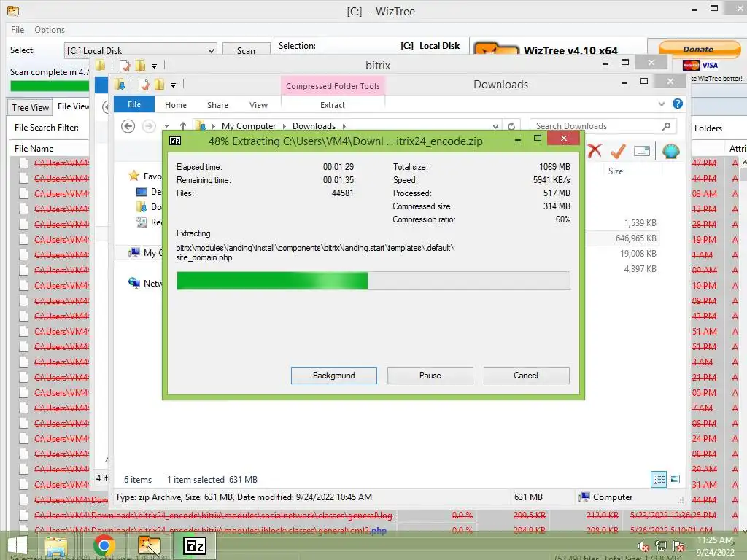Click Properties icon in Downloads quick access toolbar
This screenshot has width=747, height=560.
[144, 85]
